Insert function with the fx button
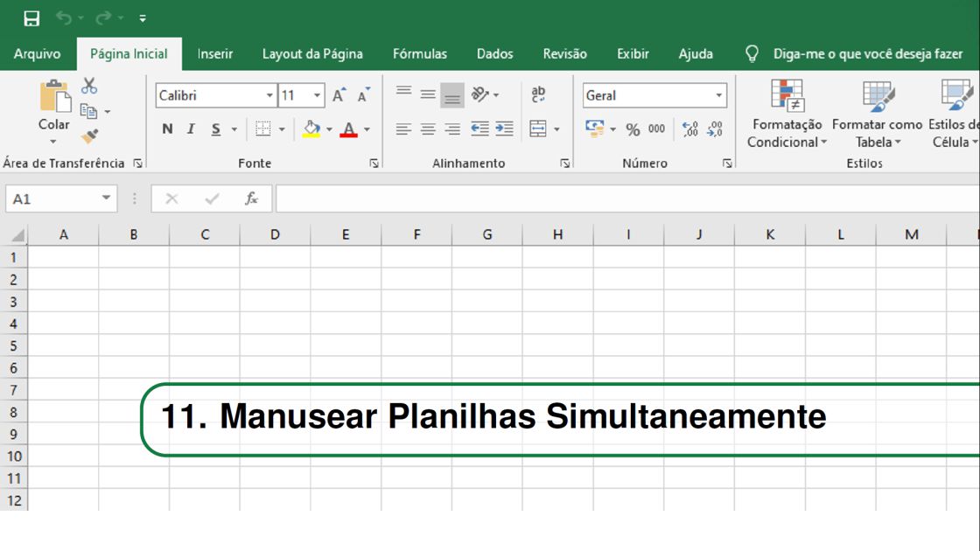 click(251, 199)
